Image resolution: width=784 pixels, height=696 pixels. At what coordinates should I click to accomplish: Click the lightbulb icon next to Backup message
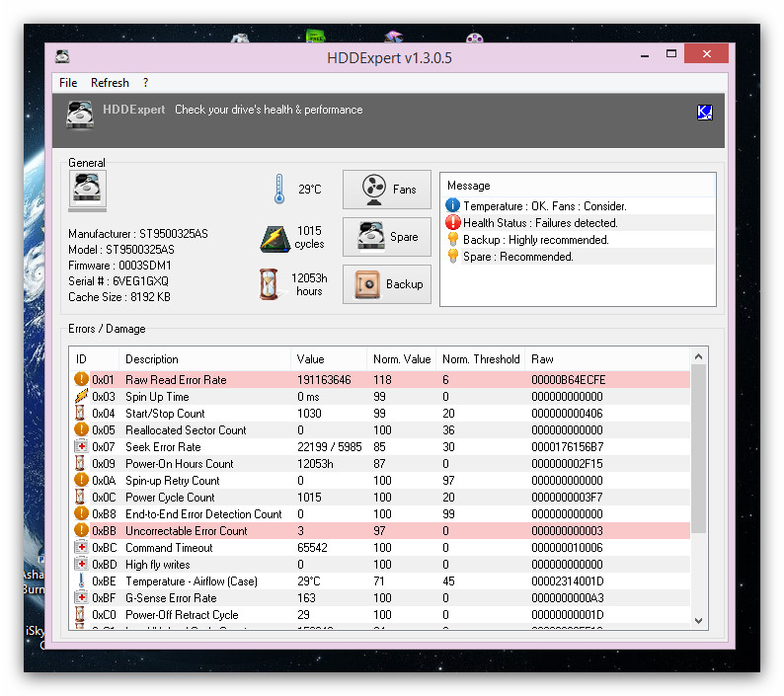tap(452, 239)
